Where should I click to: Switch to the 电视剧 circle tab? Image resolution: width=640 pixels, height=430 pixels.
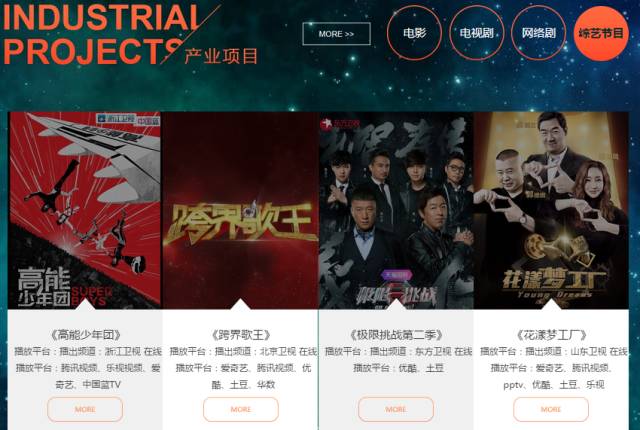coord(476,33)
